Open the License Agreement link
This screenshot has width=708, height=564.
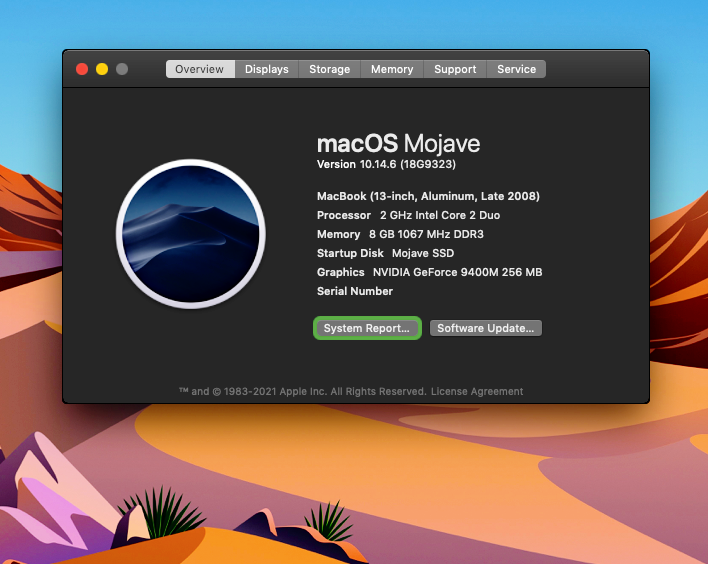477,392
